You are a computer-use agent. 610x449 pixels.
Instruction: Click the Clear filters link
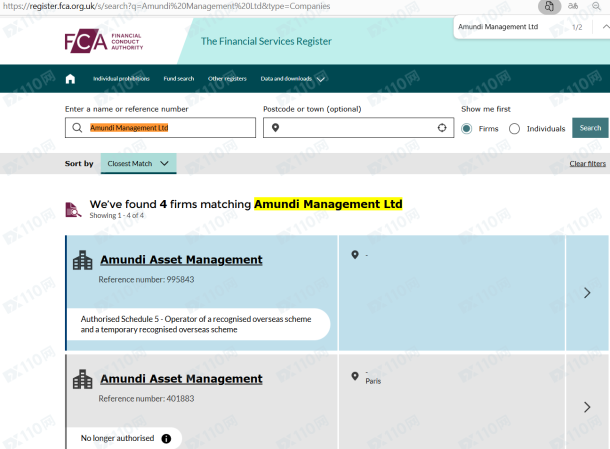point(587,163)
